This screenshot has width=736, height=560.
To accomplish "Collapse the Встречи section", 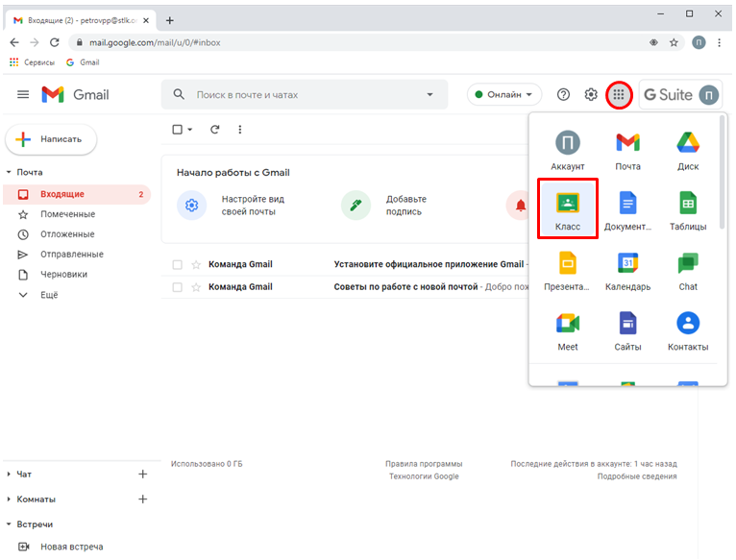I will 9,523.
